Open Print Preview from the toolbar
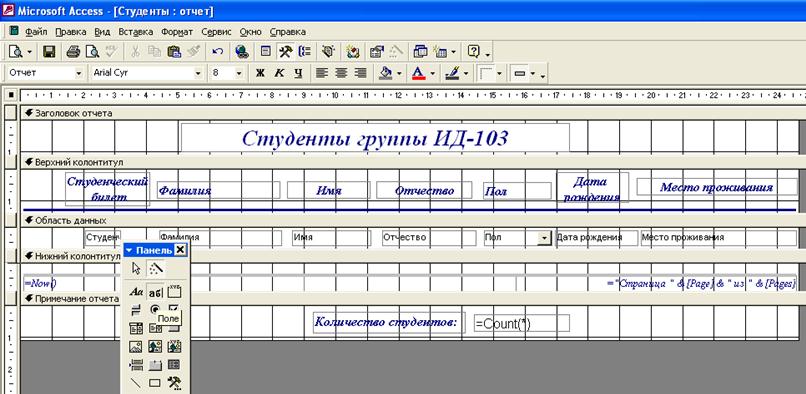The image size is (806, 394). click(92, 51)
